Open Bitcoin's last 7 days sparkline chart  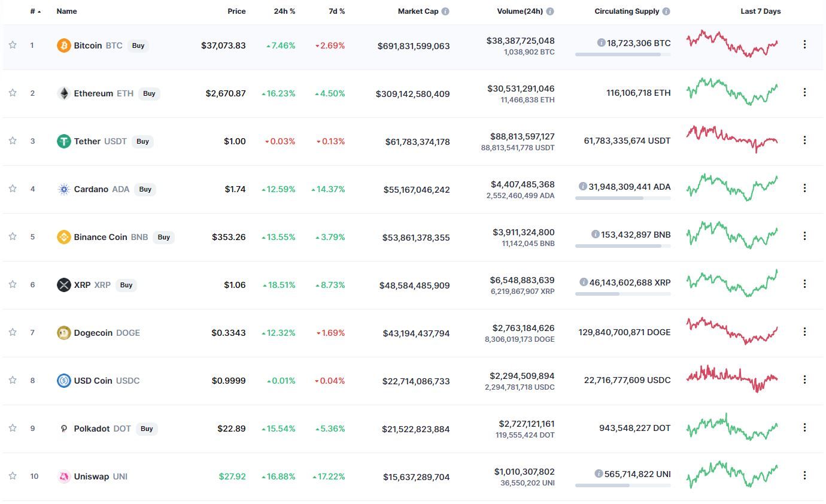[x=732, y=44]
